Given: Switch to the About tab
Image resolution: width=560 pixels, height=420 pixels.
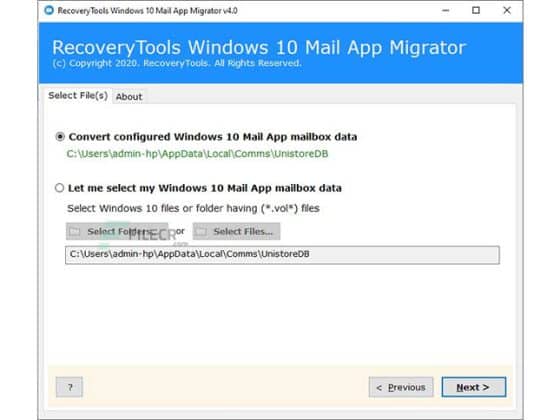Looking at the screenshot, I should click(129, 97).
